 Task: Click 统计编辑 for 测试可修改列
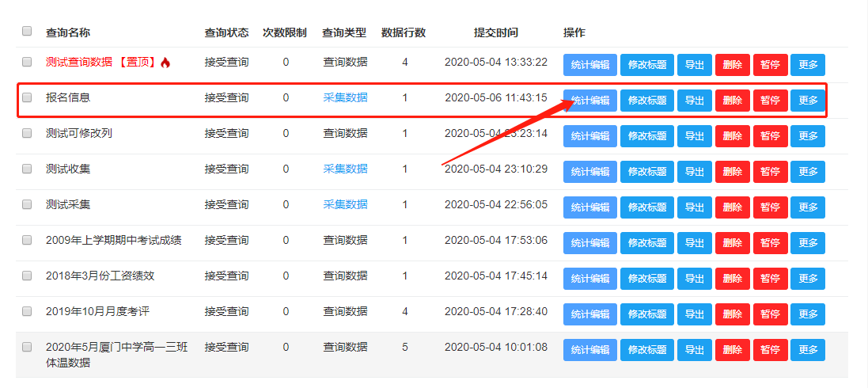(x=590, y=136)
